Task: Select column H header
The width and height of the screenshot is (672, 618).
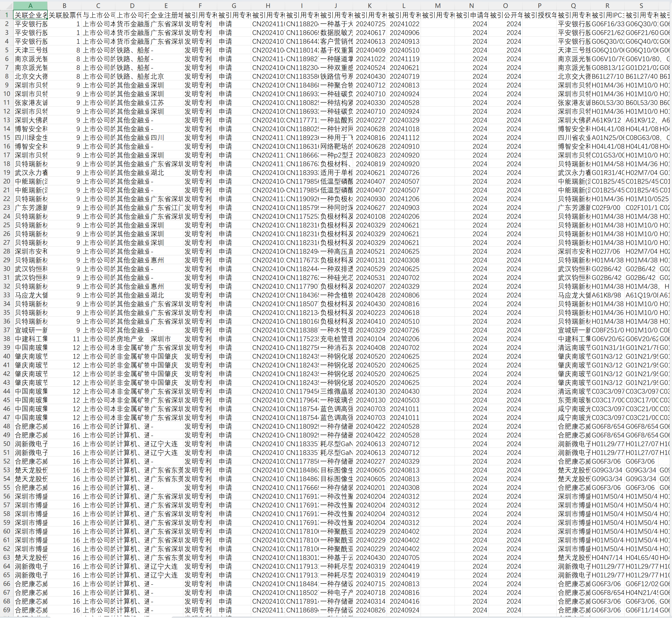Action: [x=268, y=6]
